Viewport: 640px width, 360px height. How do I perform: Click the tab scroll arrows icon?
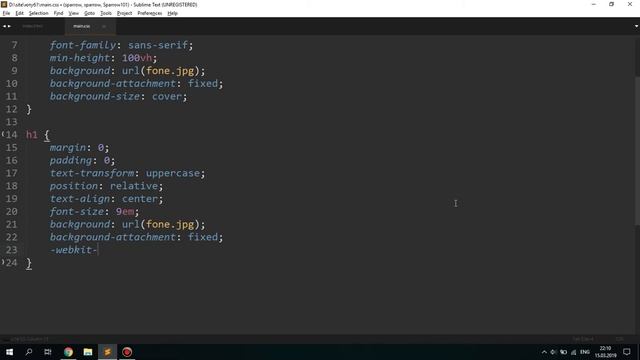click(7, 26)
